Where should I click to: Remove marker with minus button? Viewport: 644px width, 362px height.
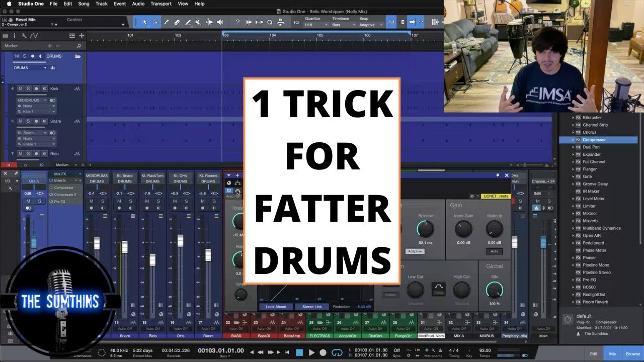click(57, 46)
